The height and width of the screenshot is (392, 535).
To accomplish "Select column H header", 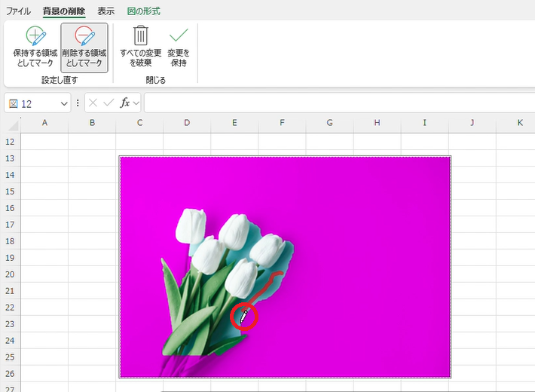I will (x=377, y=123).
